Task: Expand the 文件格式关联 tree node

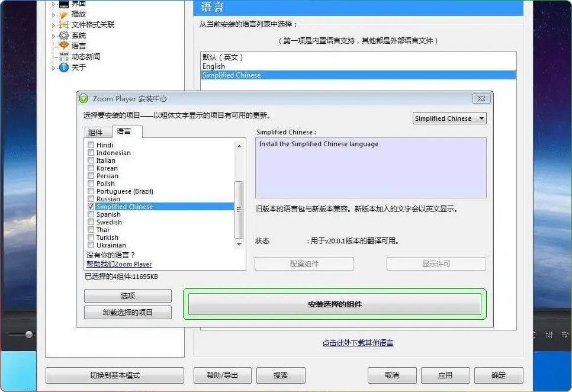Action: coord(53,25)
